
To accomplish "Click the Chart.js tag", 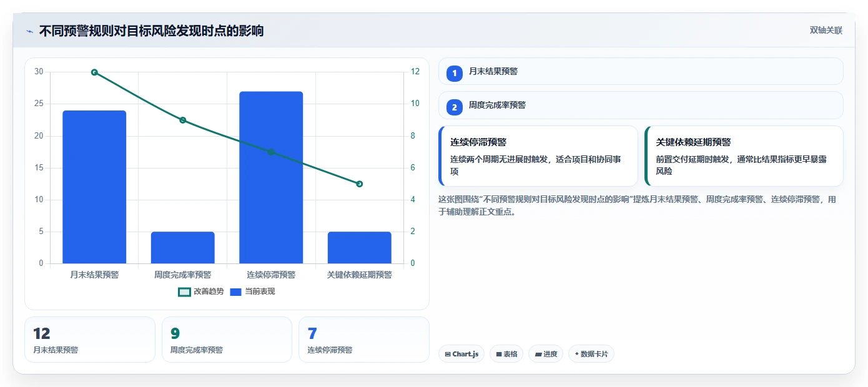I will point(461,354).
